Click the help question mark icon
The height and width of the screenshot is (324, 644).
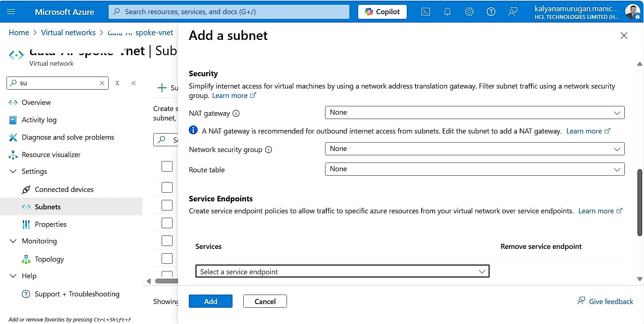(x=491, y=12)
